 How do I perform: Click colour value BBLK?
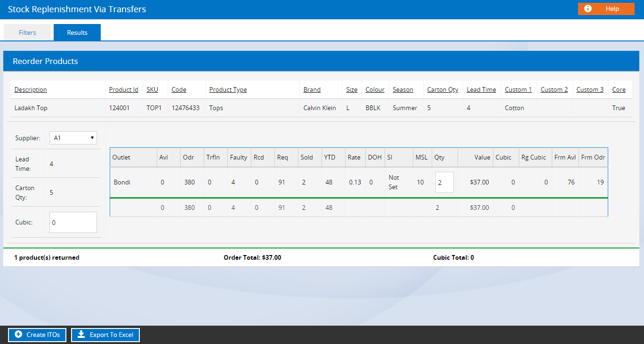(x=374, y=108)
